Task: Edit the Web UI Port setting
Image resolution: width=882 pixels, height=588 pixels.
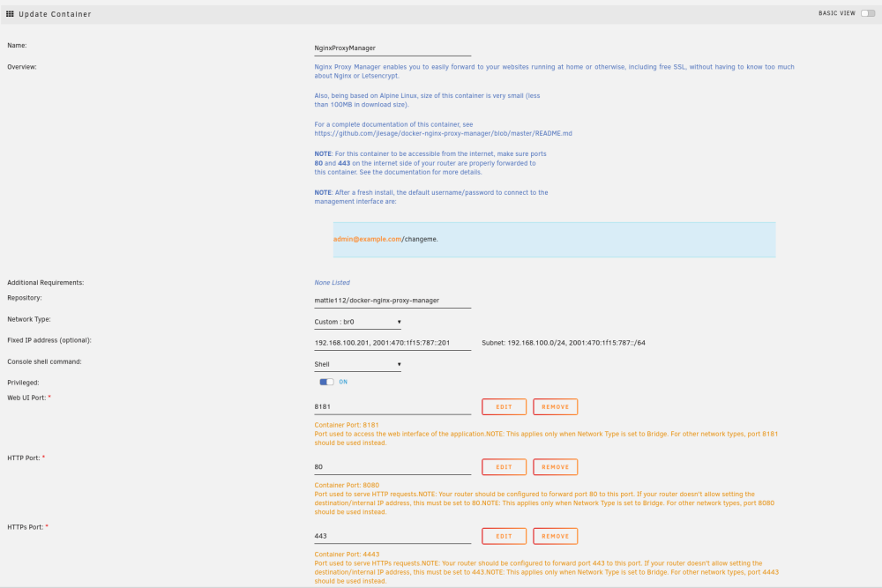Action: [x=504, y=407]
